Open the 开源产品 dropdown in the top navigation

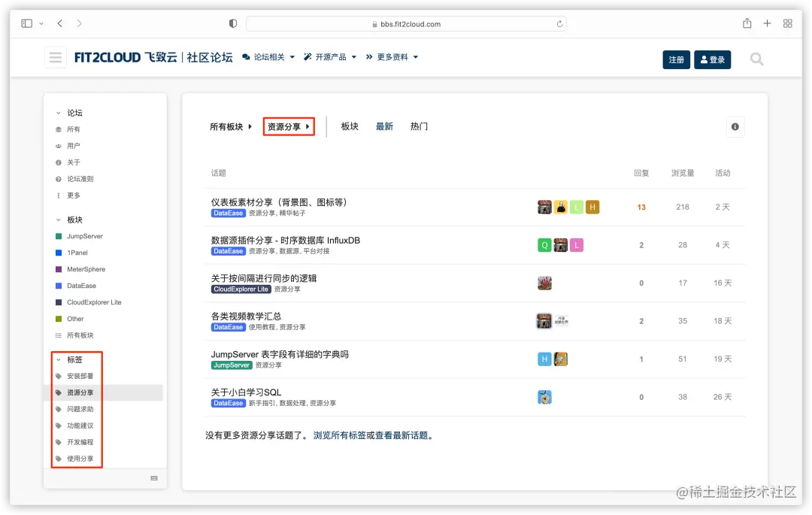pos(329,56)
